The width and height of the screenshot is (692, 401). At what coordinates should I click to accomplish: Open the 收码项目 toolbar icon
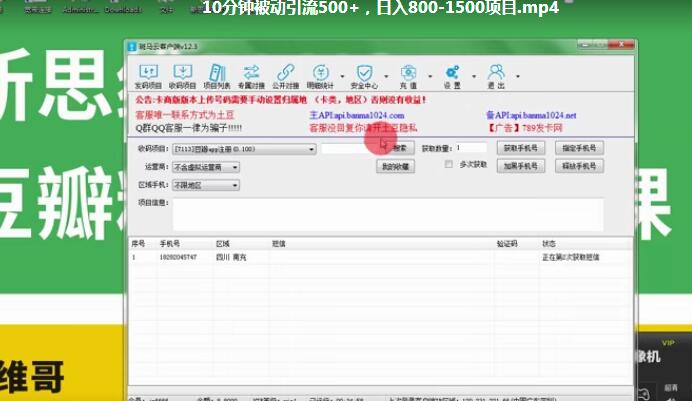pos(182,75)
